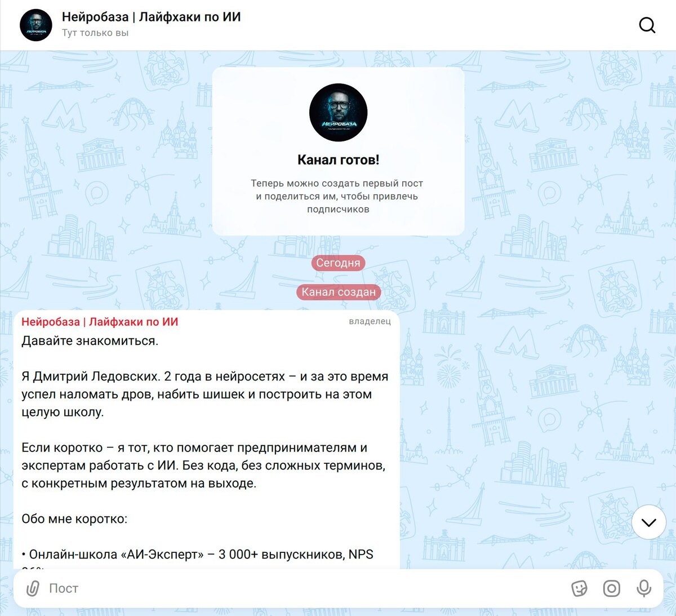Click the paperclip attach icon
Screen dimensions: 676x616
coord(33,588)
